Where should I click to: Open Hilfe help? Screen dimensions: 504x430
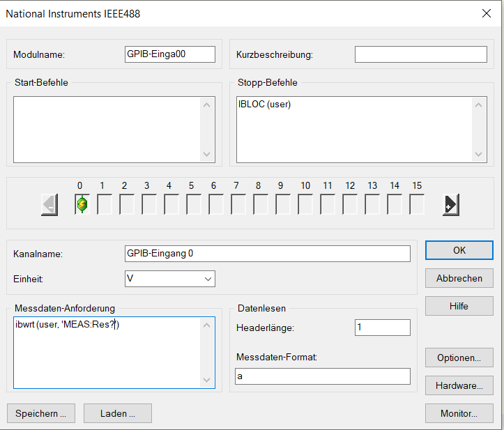point(459,306)
